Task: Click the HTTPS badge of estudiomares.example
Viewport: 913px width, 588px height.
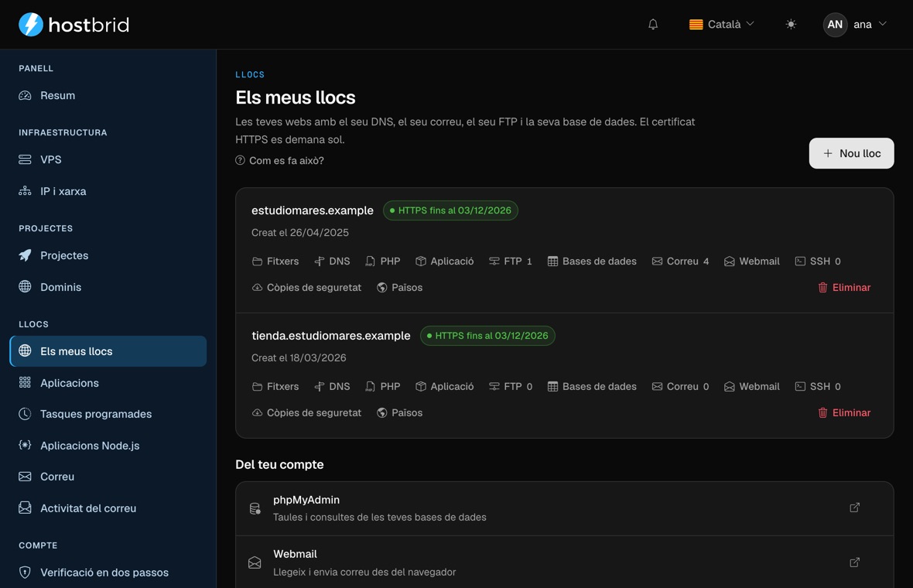Action: point(450,210)
